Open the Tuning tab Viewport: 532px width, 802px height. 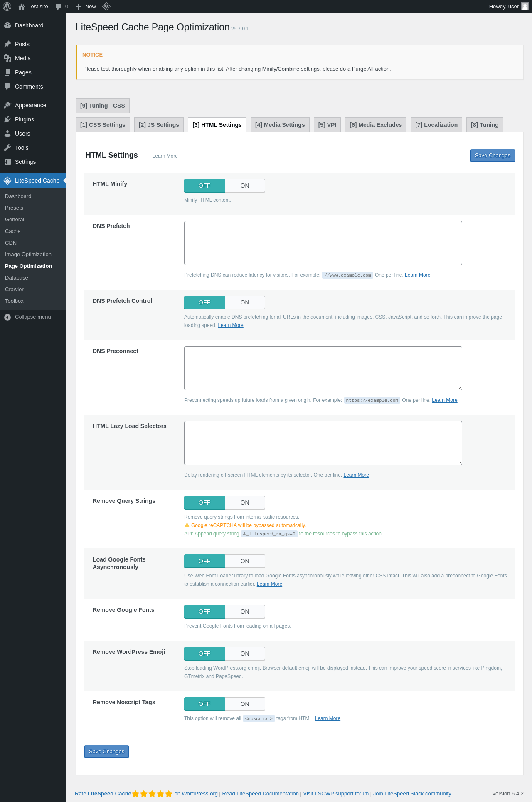tap(485, 125)
